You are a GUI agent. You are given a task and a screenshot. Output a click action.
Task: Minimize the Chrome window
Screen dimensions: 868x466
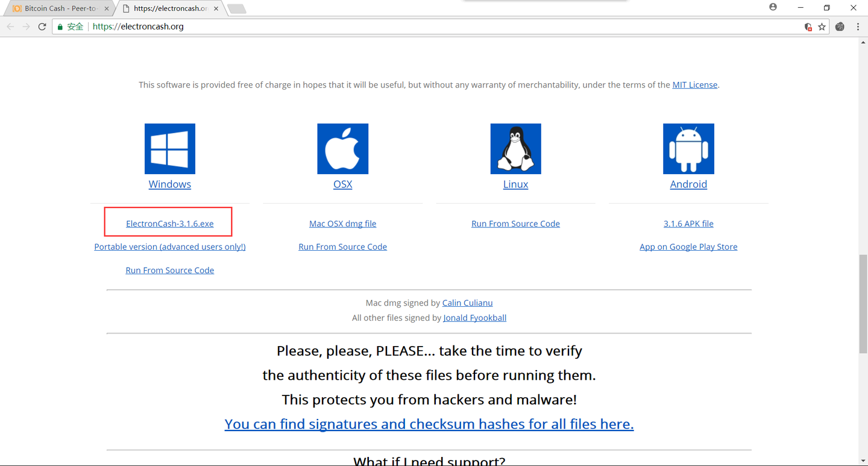[x=800, y=7]
